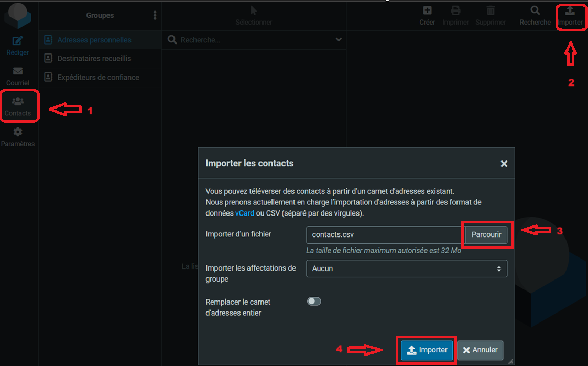The height and width of the screenshot is (366, 588).
Task: Open the Groupes three-dot menu
Action: pyautogui.click(x=155, y=15)
